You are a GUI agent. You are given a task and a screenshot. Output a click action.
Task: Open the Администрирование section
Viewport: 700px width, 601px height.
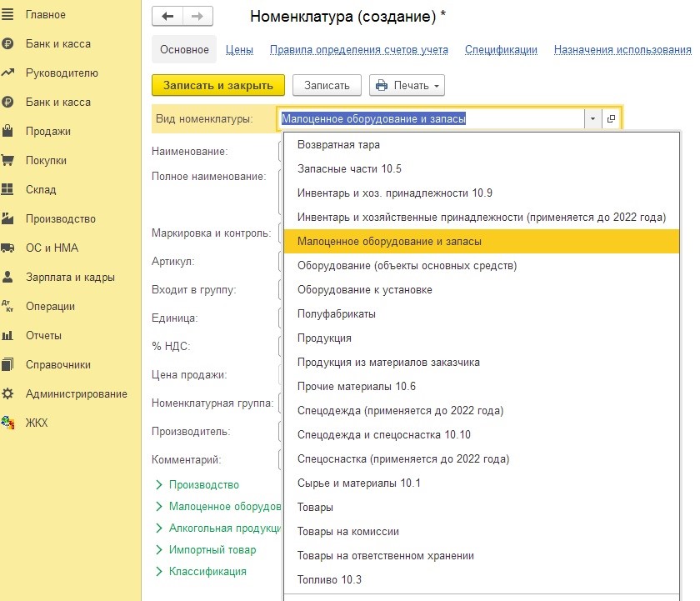click(77, 393)
